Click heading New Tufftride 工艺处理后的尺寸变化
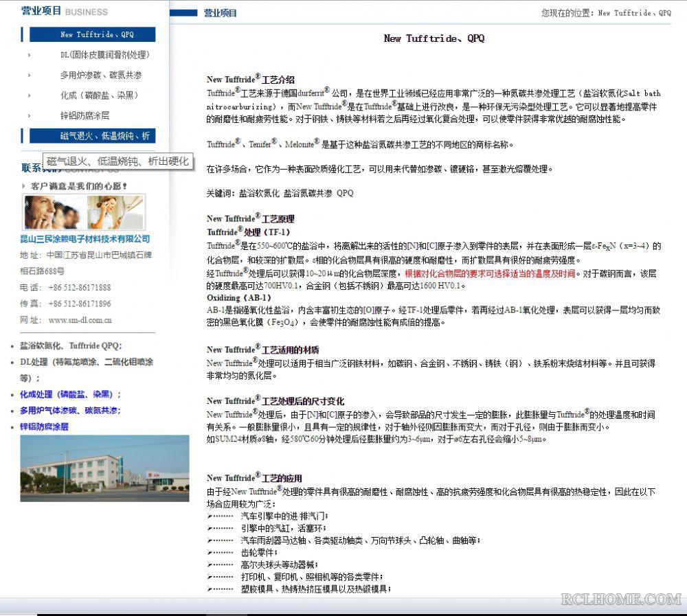 click(275, 400)
